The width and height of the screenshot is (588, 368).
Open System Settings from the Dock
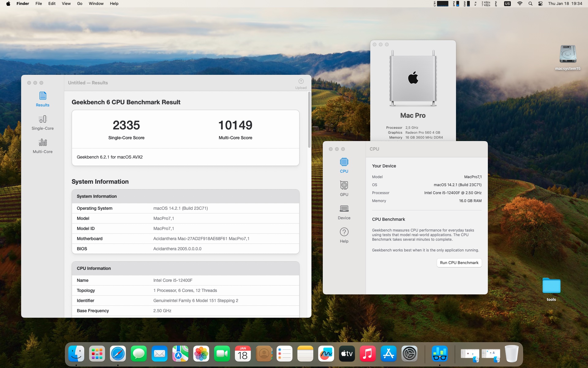[409, 354]
